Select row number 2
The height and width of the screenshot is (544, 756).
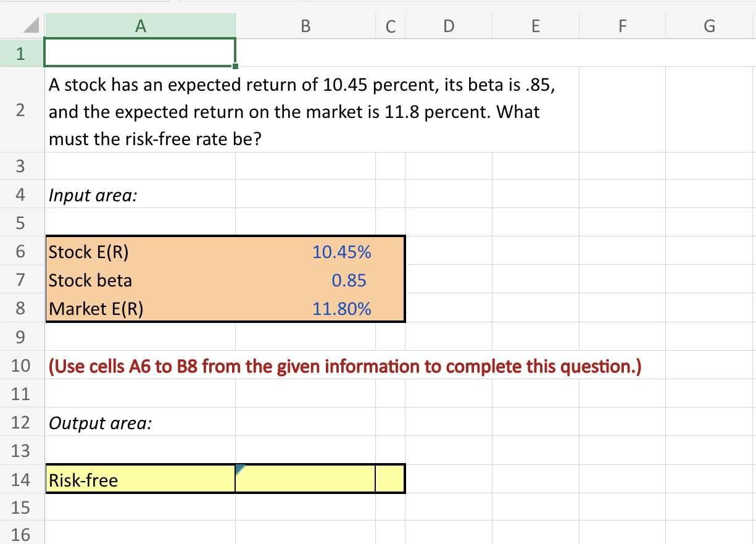22,111
